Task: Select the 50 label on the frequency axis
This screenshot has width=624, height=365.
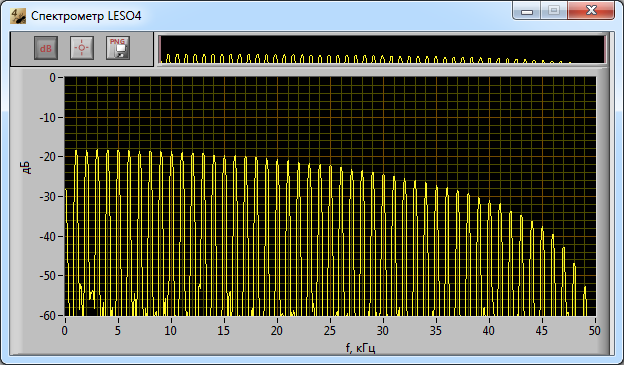Action: point(595,330)
